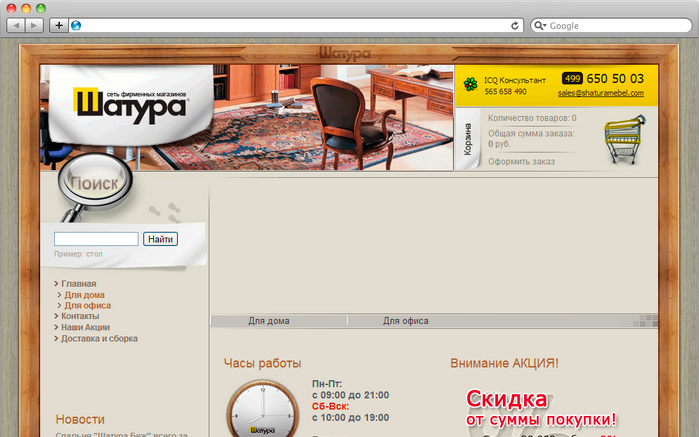699x437 pixels.
Task: Open Для офиса in the sidebar menu
Action: tap(87, 305)
